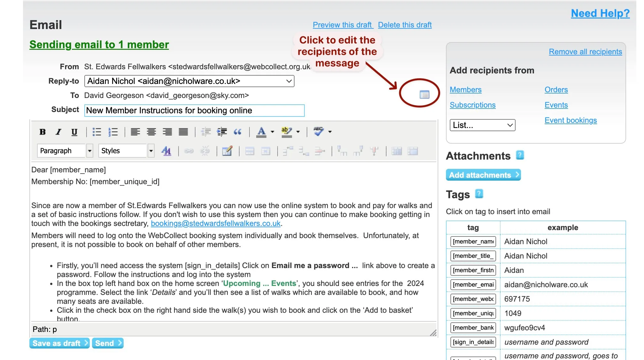Select the Subscriptions tab item
644x360 pixels.
[472, 104]
